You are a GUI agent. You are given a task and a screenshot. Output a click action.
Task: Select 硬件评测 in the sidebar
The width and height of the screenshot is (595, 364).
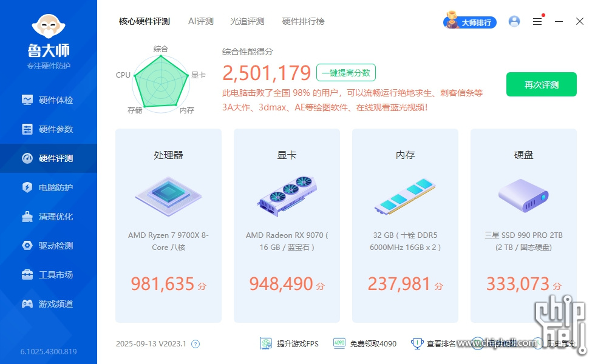(48, 158)
